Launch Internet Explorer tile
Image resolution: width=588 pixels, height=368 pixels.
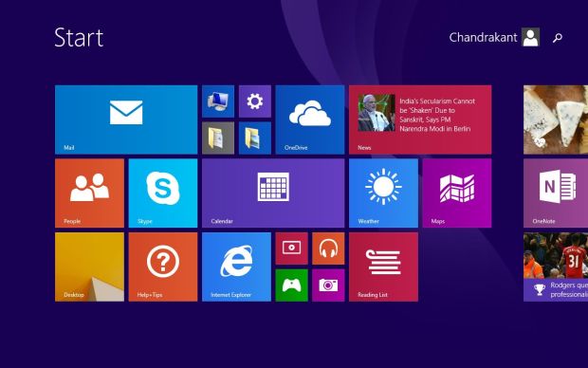pos(236,267)
